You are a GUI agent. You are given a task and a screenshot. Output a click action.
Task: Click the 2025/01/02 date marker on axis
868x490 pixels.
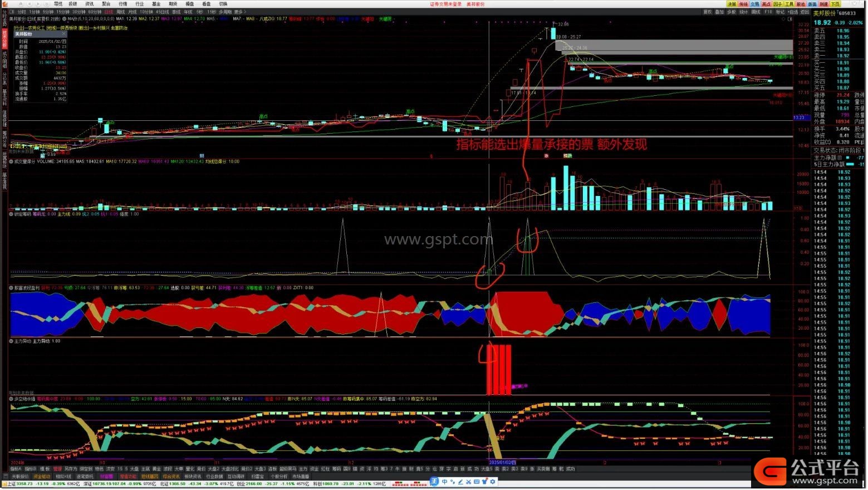[x=503, y=462]
